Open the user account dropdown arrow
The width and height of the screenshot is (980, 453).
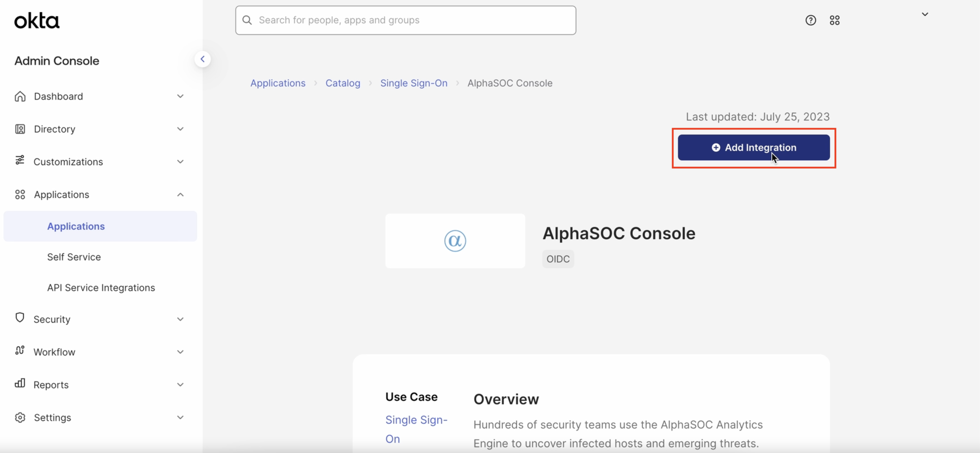point(925,14)
